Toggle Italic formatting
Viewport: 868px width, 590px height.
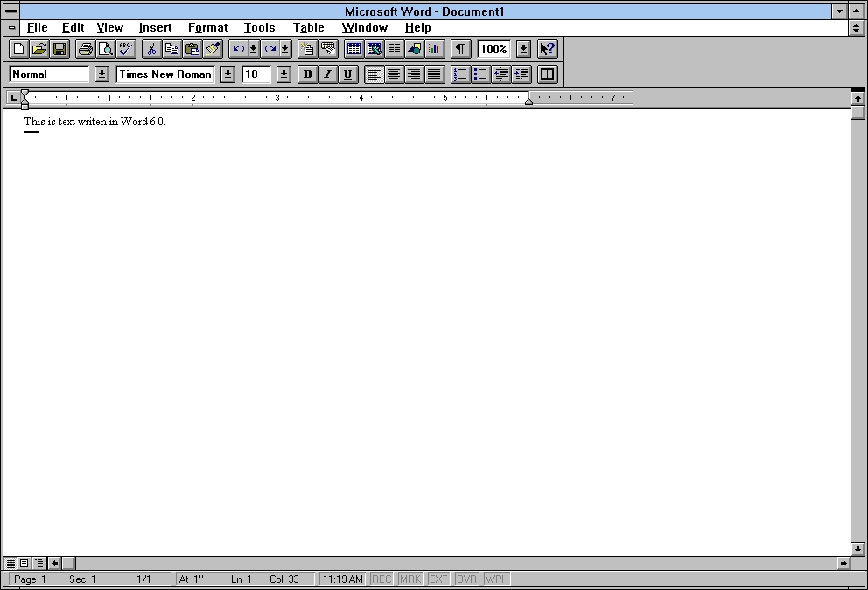pos(328,74)
